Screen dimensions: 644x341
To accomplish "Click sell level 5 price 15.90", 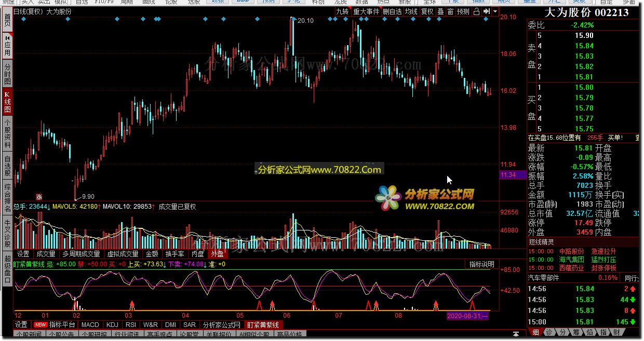I will click(x=584, y=35).
